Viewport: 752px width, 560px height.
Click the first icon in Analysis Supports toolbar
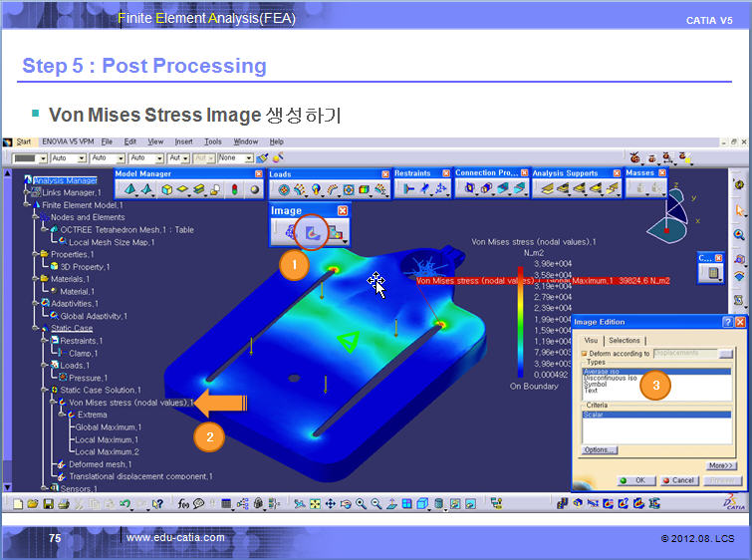pyautogui.click(x=547, y=188)
